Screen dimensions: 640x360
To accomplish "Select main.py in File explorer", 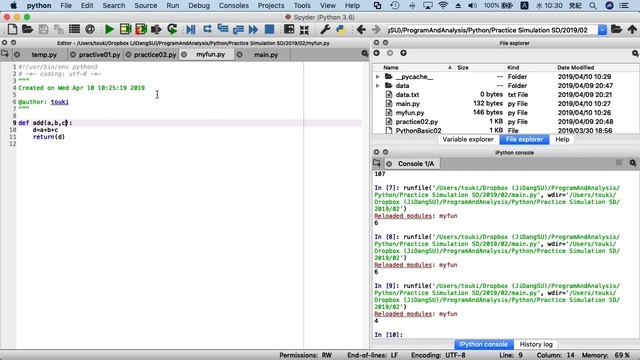I will click(407, 104).
